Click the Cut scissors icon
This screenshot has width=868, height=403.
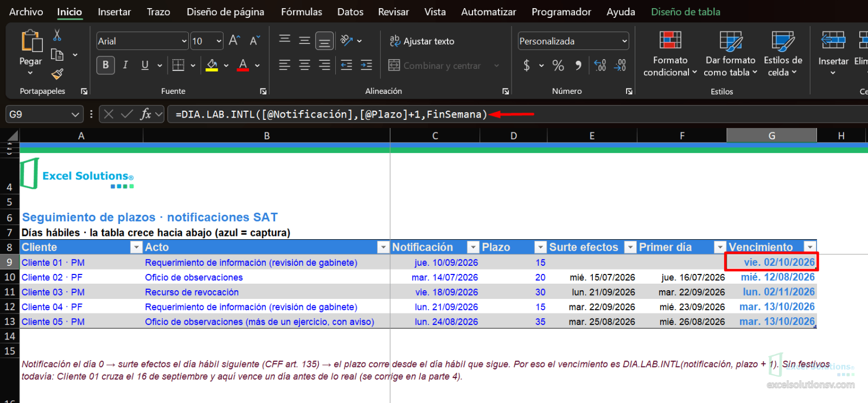57,36
